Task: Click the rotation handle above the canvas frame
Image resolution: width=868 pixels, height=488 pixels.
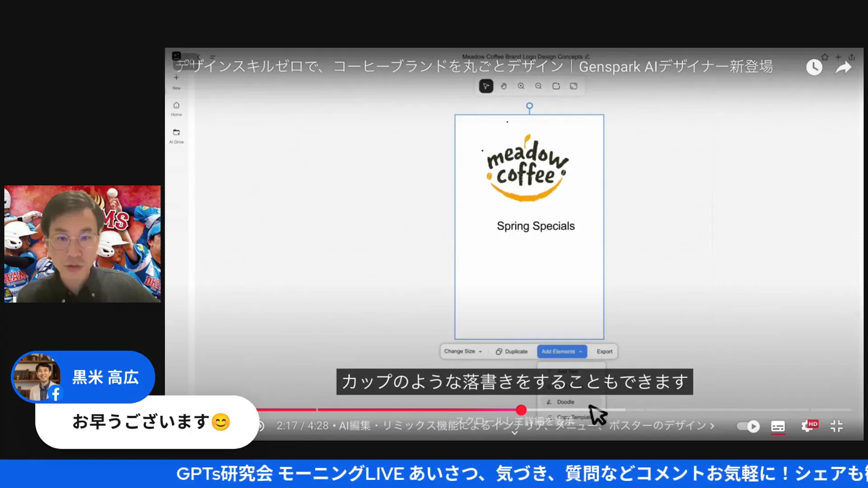Action: 529,106
